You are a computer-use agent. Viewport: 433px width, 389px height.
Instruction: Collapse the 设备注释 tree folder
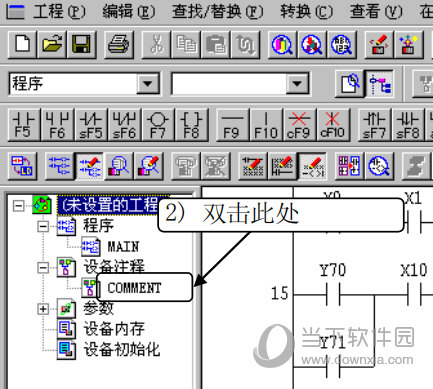[x=43, y=268]
